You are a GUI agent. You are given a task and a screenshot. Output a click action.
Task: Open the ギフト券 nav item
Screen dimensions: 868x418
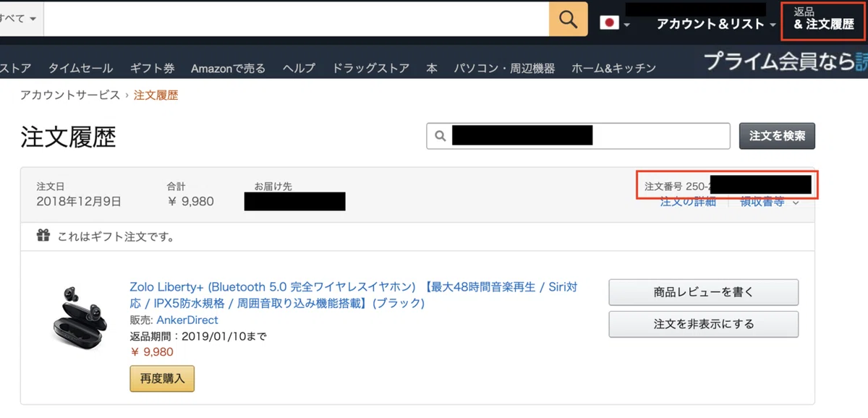tap(152, 68)
